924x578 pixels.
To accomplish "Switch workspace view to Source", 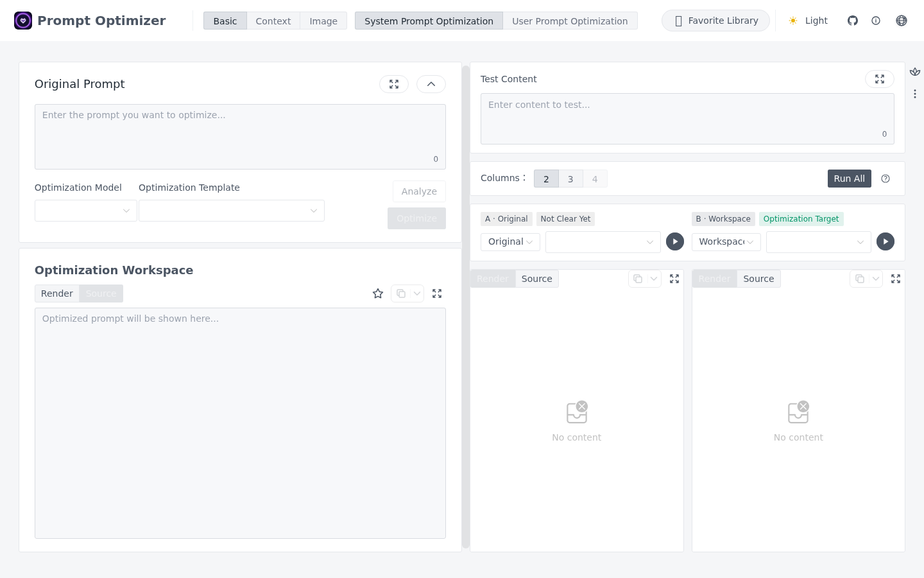I will coord(101,293).
